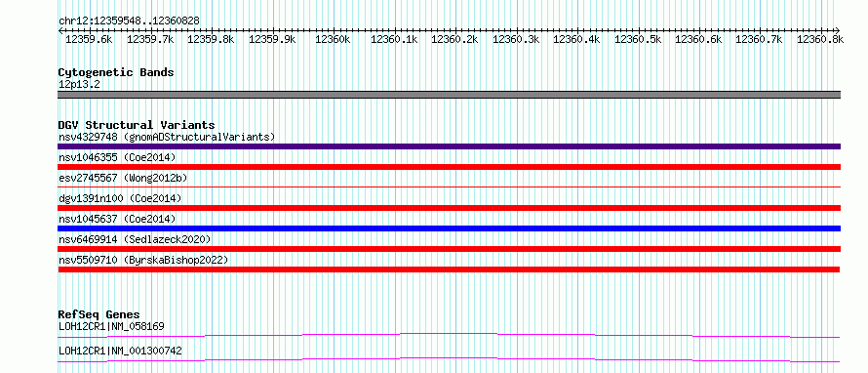Select the red bar under nsv6469914
Image resolution: width=868 pixels, height=373 pixels.
click(449, 249)
